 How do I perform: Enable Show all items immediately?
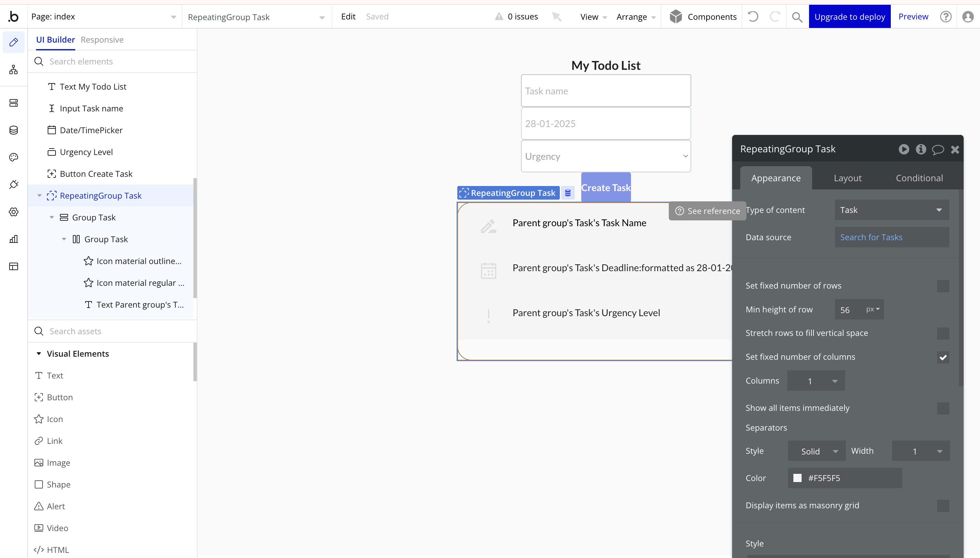point(943,408)
